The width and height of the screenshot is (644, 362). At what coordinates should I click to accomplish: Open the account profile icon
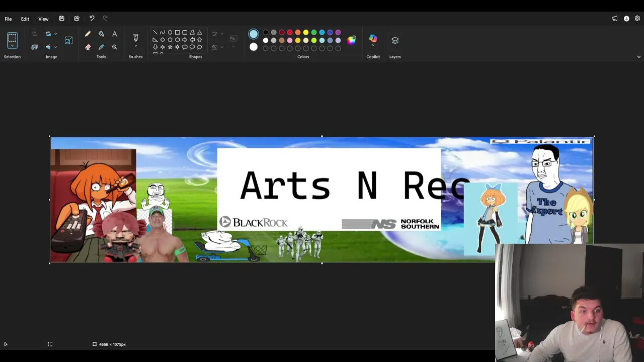[626, 19]
